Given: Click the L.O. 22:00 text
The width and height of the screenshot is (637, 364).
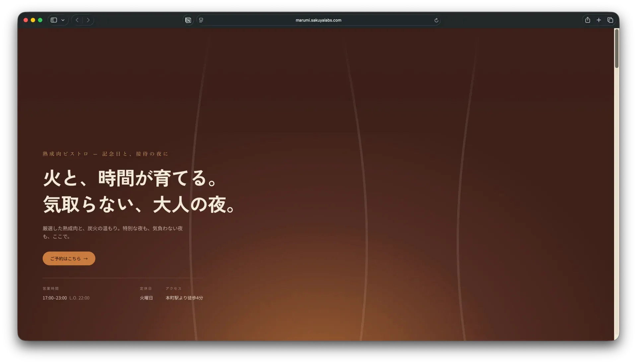Looking at the screenshot, I should (x=79, y=298).
